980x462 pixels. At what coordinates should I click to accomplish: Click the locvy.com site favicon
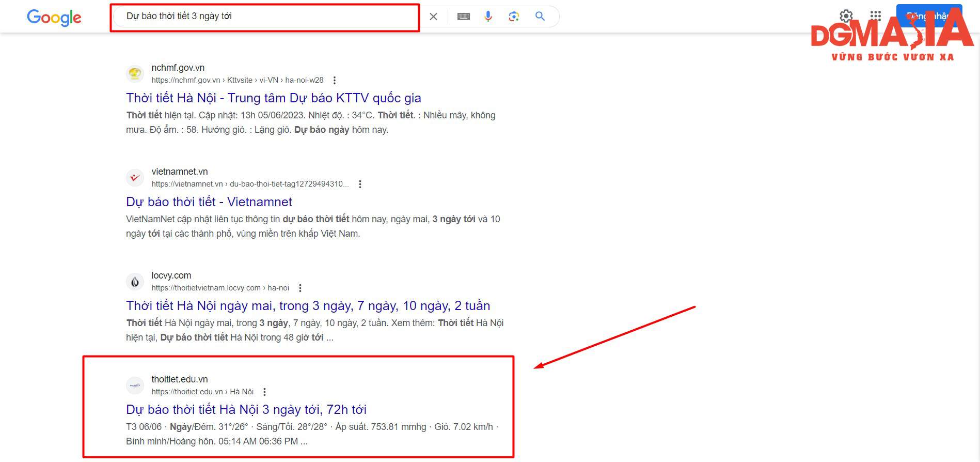point(135,281)
